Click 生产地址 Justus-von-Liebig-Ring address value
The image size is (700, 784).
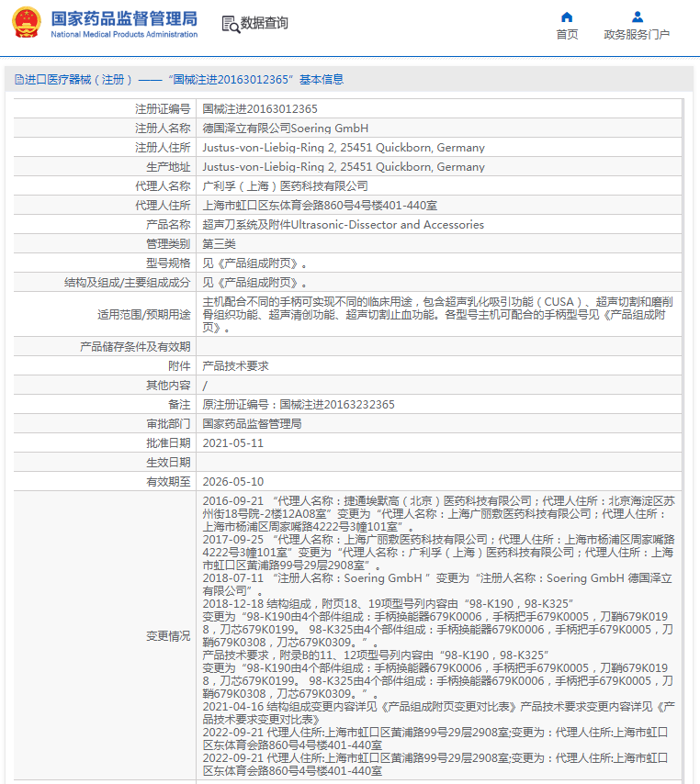point(344,167)
